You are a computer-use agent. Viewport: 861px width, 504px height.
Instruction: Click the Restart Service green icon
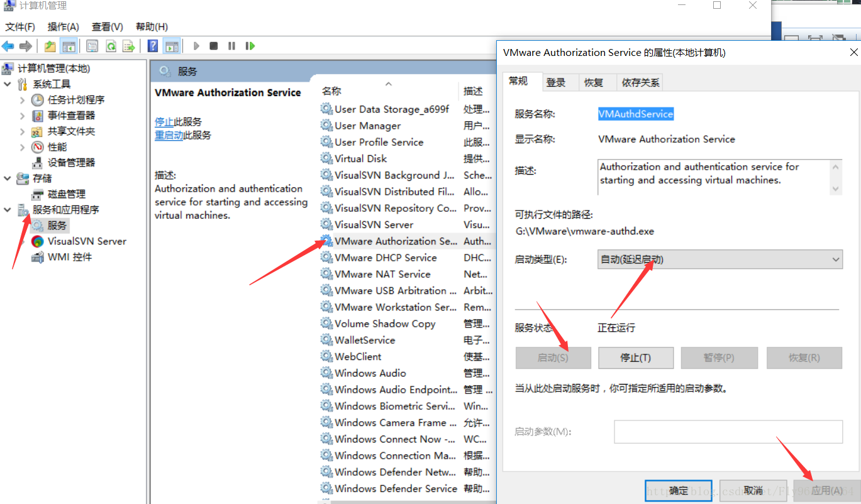pyautogui.click(x=250, y=46)
